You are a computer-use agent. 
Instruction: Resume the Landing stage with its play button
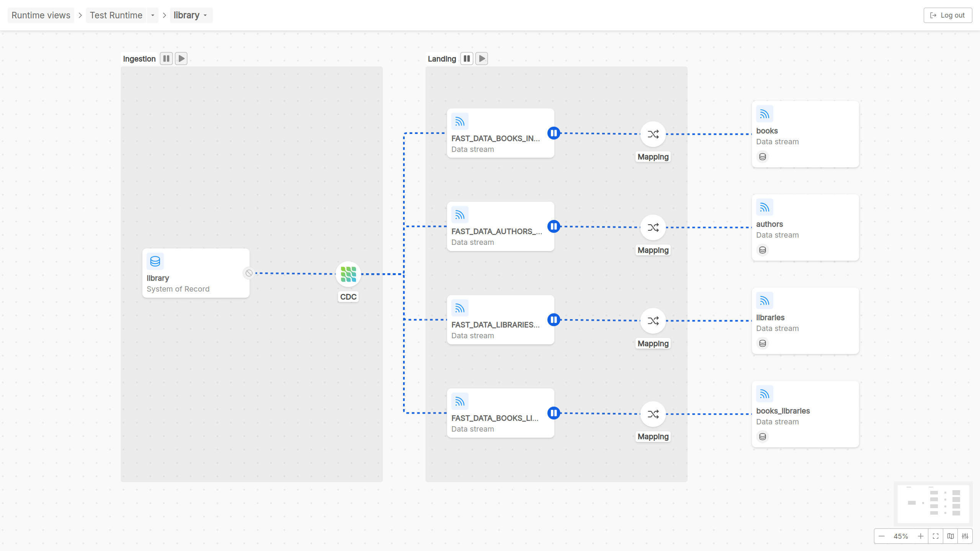point(481,58)
